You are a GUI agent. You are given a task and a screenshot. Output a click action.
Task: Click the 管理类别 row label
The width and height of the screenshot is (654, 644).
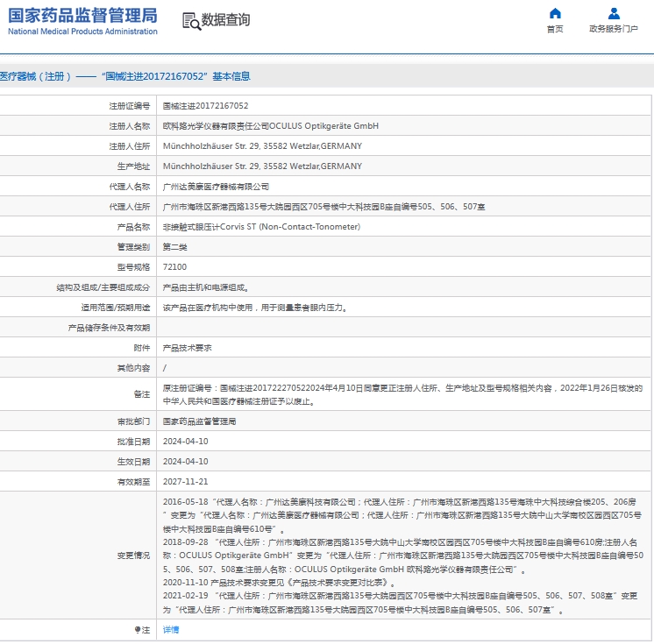[133, 247]
